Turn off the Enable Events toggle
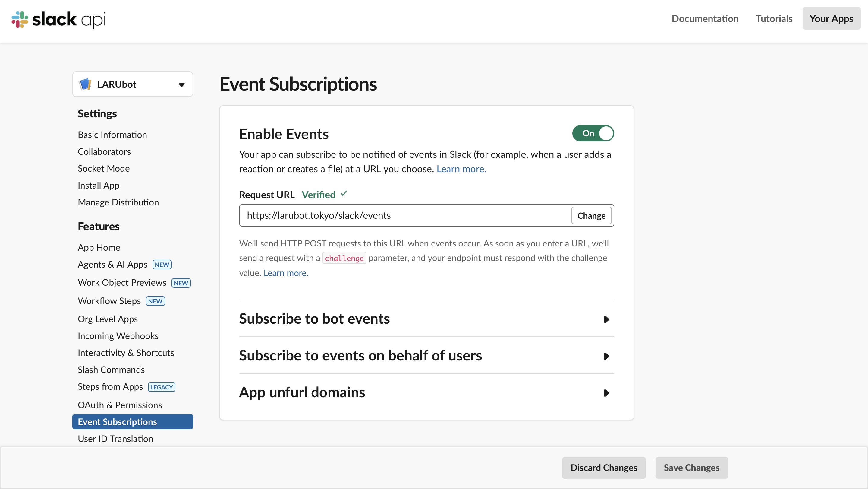Viewport: 868px width, 489px height. (x=593, y=134)
